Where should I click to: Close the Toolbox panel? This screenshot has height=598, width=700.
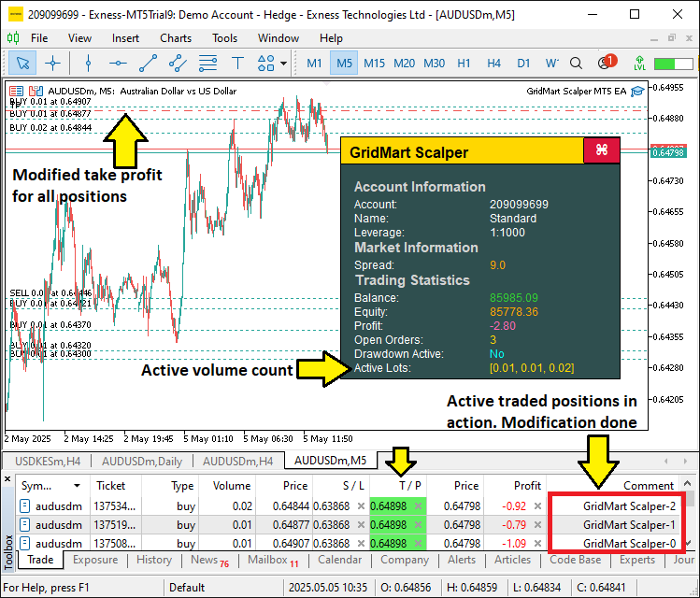[x=7, y=478]
